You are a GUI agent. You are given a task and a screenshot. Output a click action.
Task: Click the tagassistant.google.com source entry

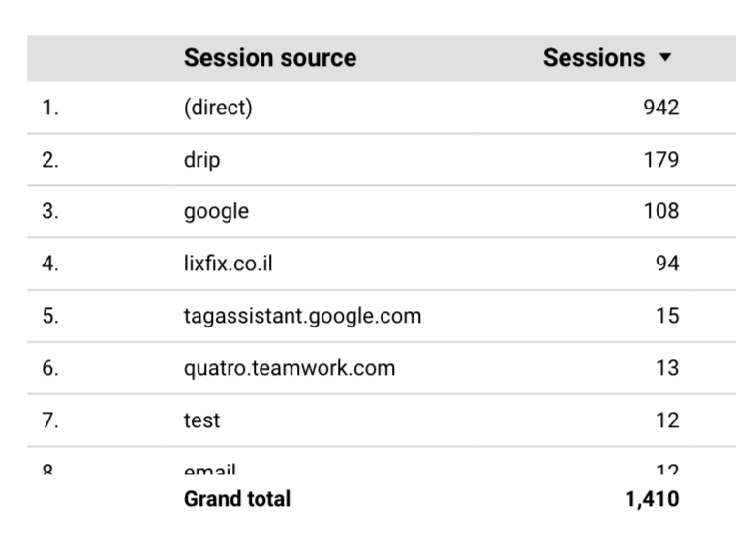303,317
